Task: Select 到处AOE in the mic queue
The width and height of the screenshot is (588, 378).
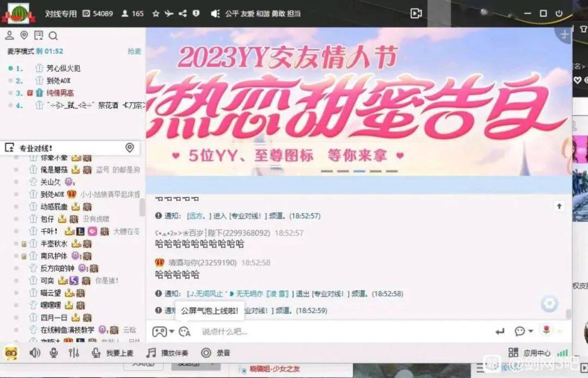Action: (x=58, y=81)
